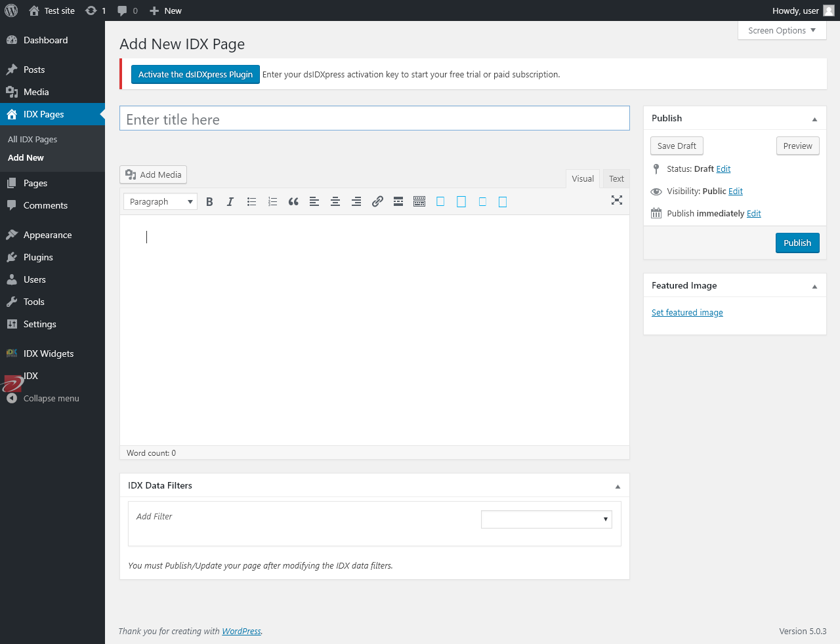Enable distraction-free writing mode
The height and width of the screenshot is (644, 840).
(x=617, y=200)
